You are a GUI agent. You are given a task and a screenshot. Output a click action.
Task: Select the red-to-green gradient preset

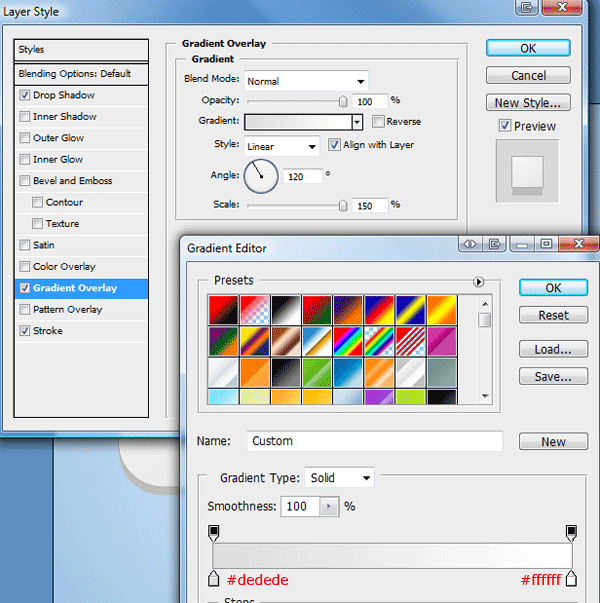[317, 310]
